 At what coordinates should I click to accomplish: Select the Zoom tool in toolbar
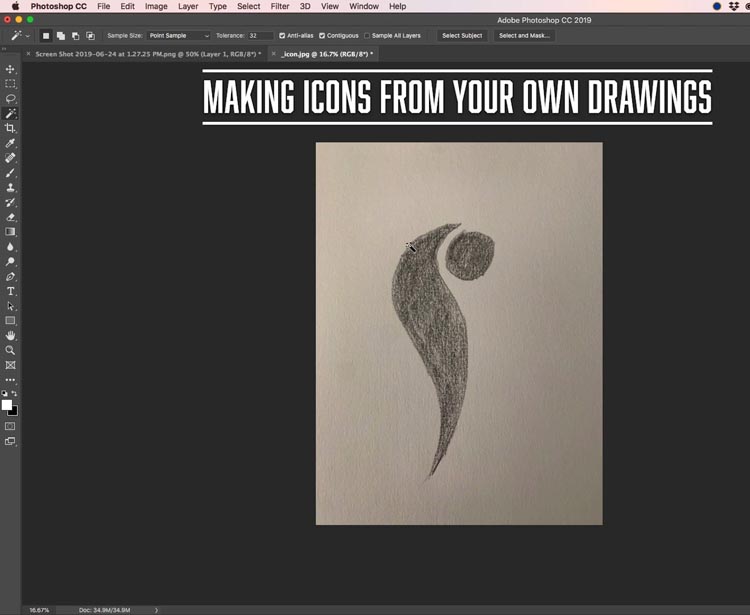click(10, 350)
